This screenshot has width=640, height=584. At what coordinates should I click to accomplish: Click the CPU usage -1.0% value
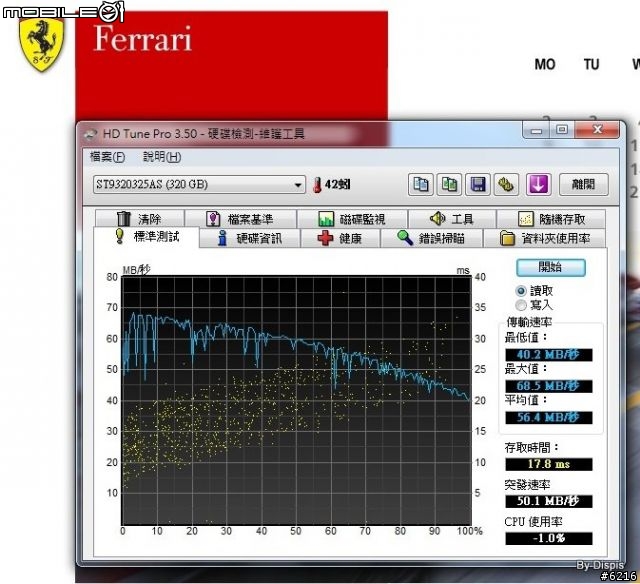click(x=549, y=538)
